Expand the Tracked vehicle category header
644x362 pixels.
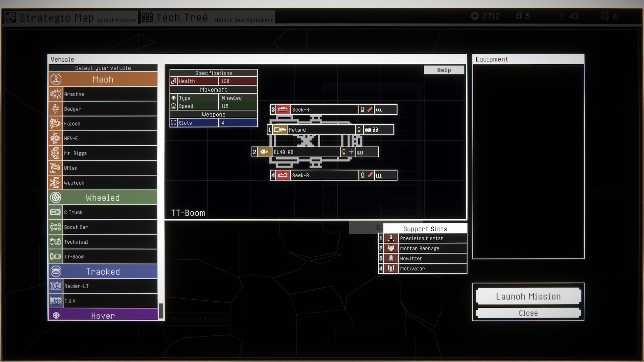tap(103, 271)
